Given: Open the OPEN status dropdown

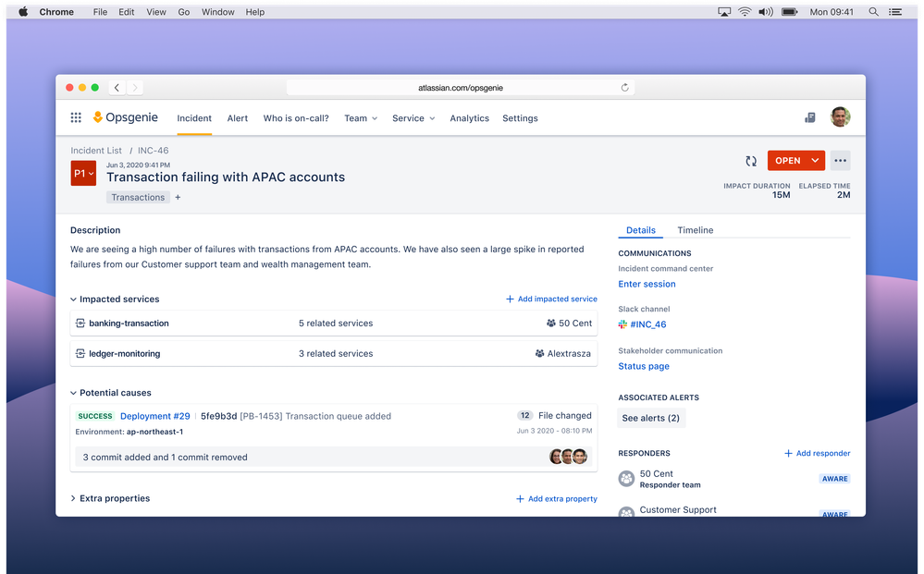Looking at the screenshot, I should pos(796,160).
